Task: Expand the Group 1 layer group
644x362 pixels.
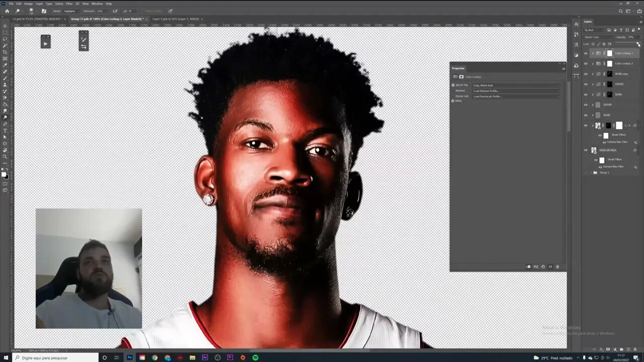Action: coord(591,172)
